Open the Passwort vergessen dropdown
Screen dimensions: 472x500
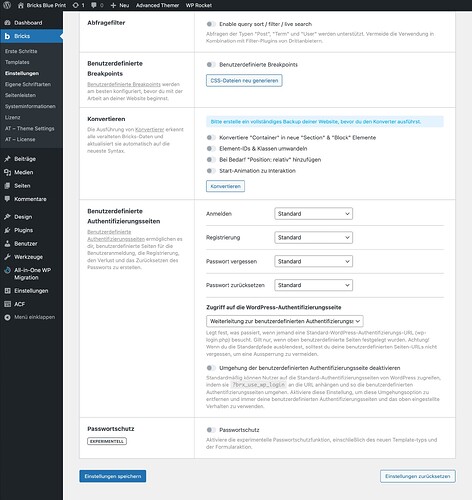pyautogui.click(x=313, y=261)
